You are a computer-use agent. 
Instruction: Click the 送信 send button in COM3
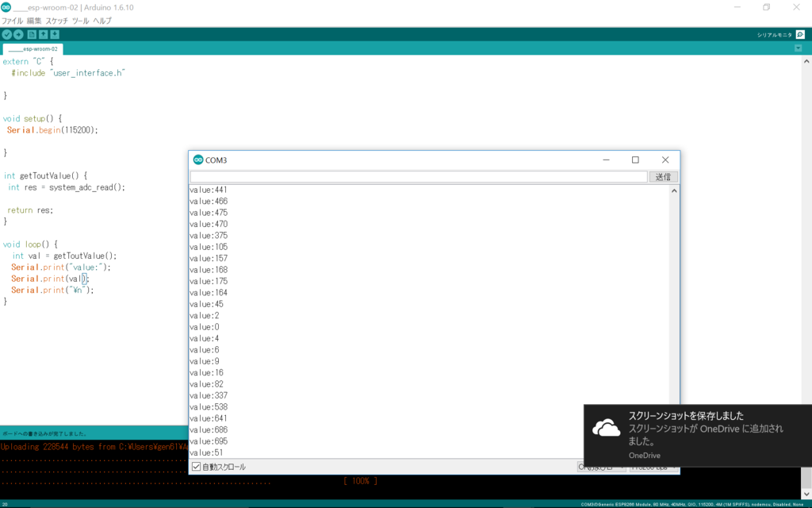[x=664, y=177]
